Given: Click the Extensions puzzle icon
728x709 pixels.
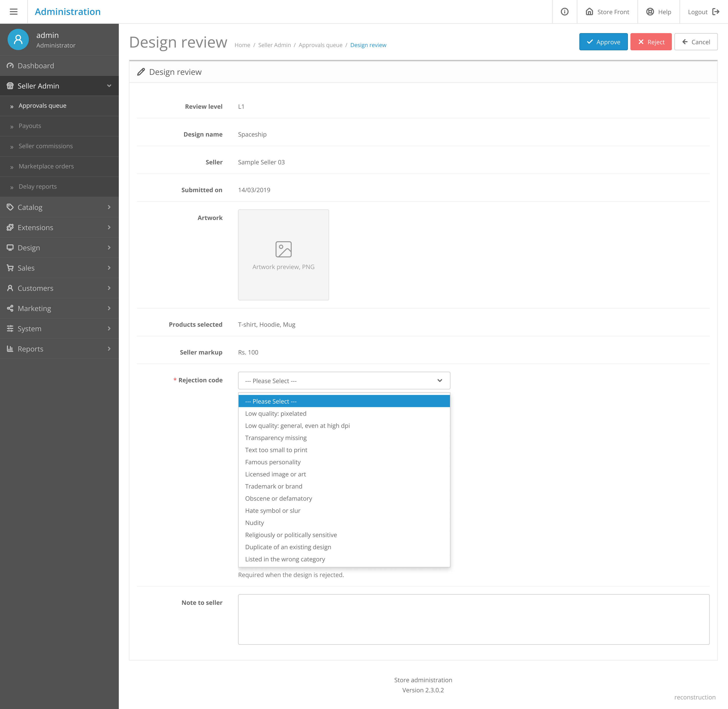Looking at the screenshot, I should pyautogui.click(x=10, y=228).
